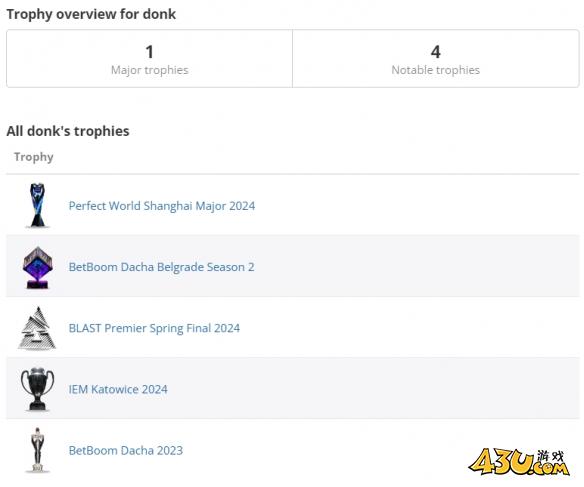Click the Perfect World Shanghai Major trophy icon

click(37, 205)
